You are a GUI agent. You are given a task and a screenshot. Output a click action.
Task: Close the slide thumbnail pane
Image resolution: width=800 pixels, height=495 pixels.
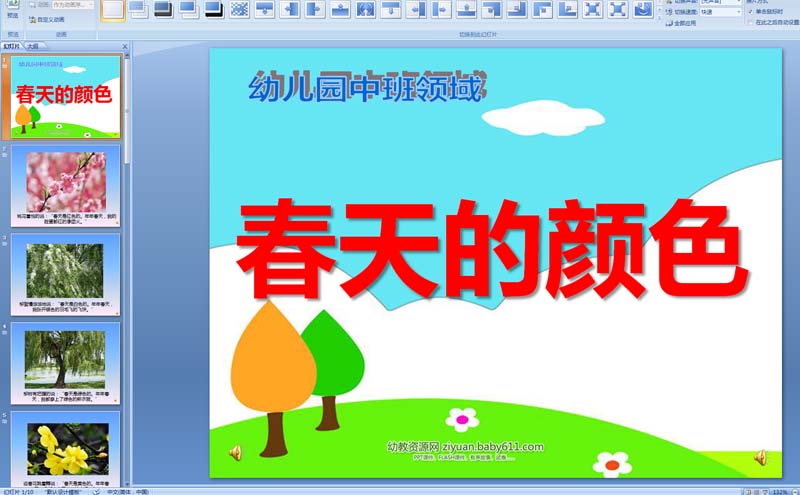(125, 46)
